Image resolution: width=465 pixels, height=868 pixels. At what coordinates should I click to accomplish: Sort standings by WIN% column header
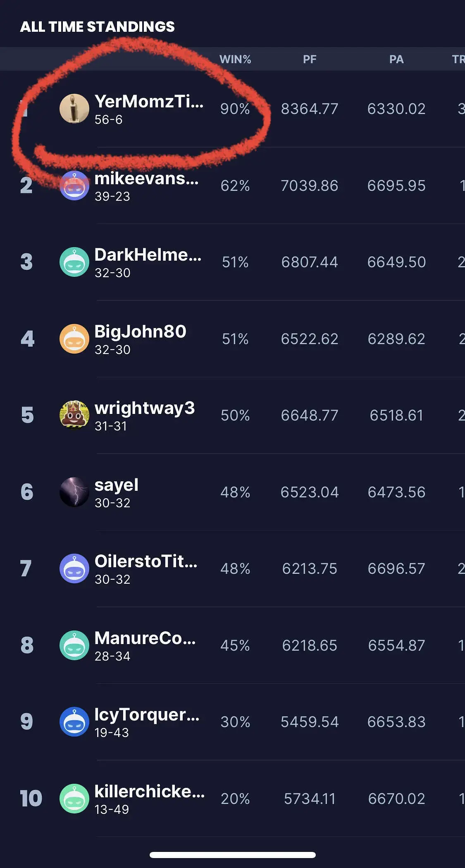235,59
